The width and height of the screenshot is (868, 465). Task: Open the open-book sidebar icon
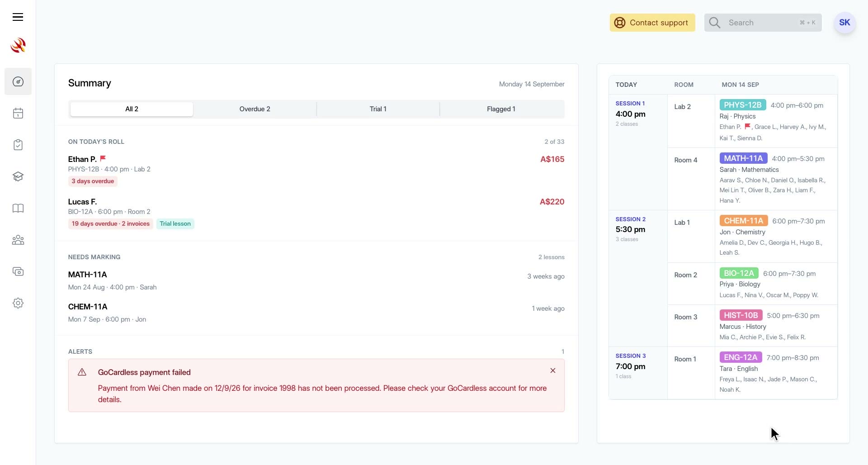[x=18, y=208]
